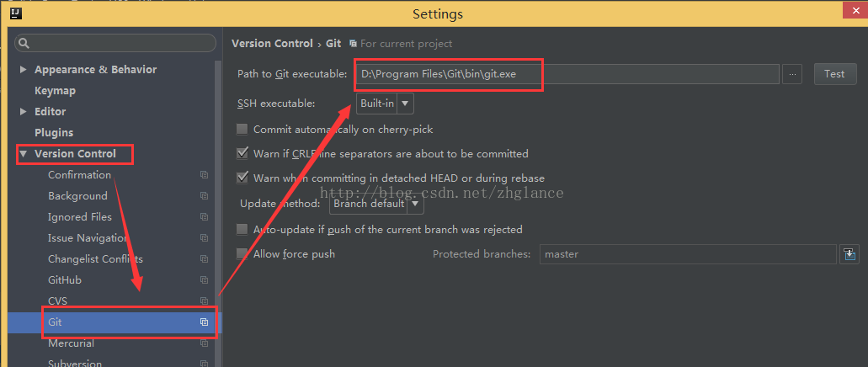Click the expand icon for Protected branches field
Screen dimensions: 868x367
849,254
